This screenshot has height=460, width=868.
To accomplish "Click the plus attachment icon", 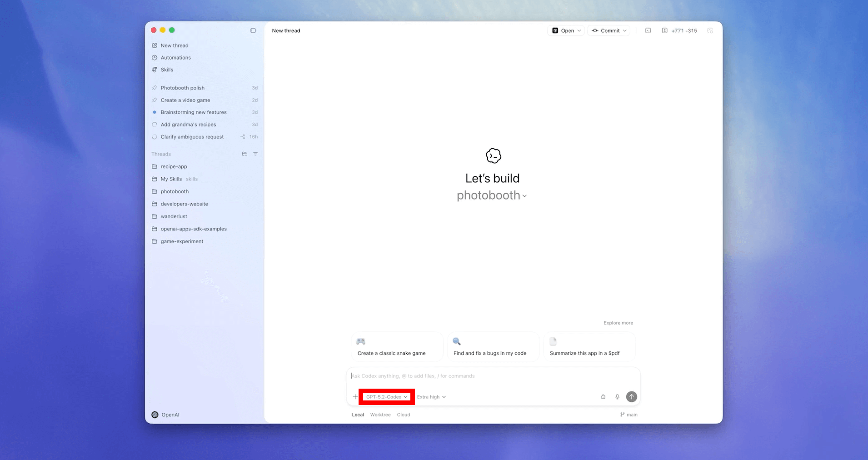I will tap(355, 397).
